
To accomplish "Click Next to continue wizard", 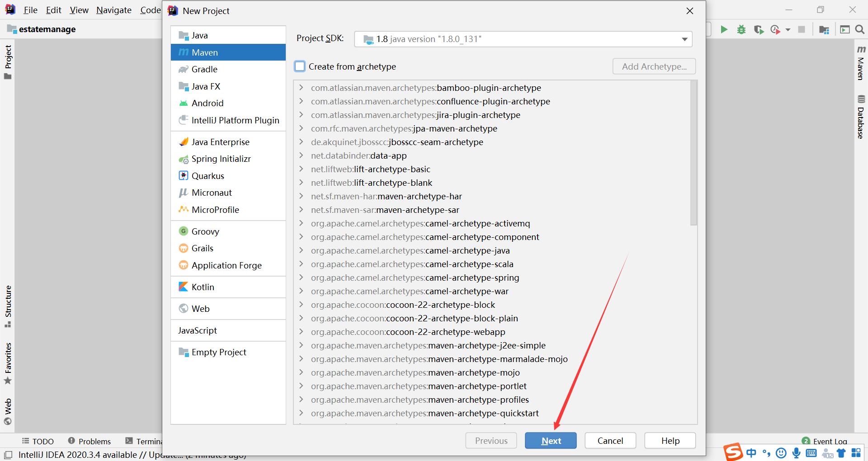I will coord(551,441).
